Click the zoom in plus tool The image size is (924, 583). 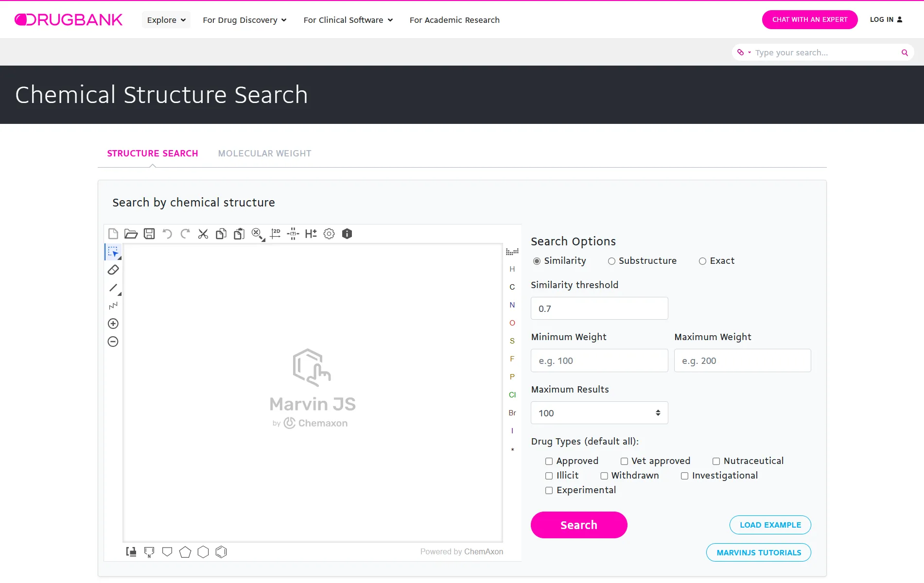[x=113, y=324]
